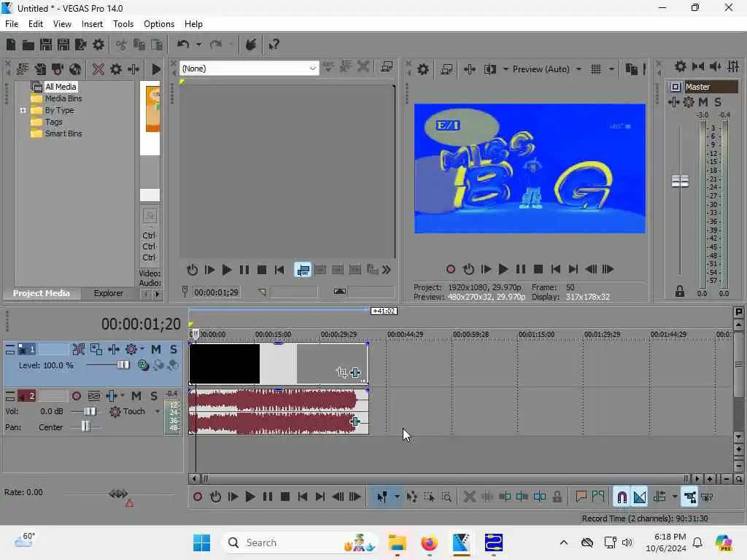This screenshot has height=560, width=747.
Task: Play timeline from transport bar
Action: [x=249, y=497]
